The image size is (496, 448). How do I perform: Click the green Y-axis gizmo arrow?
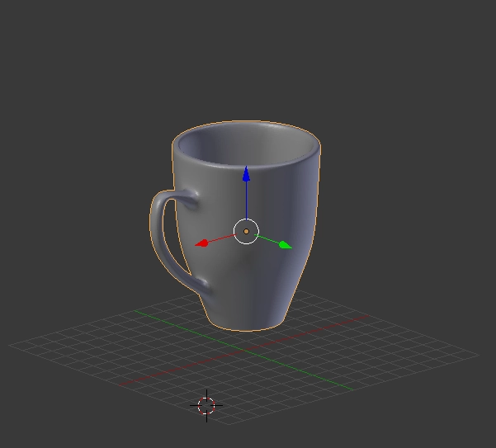click(284, 244)
